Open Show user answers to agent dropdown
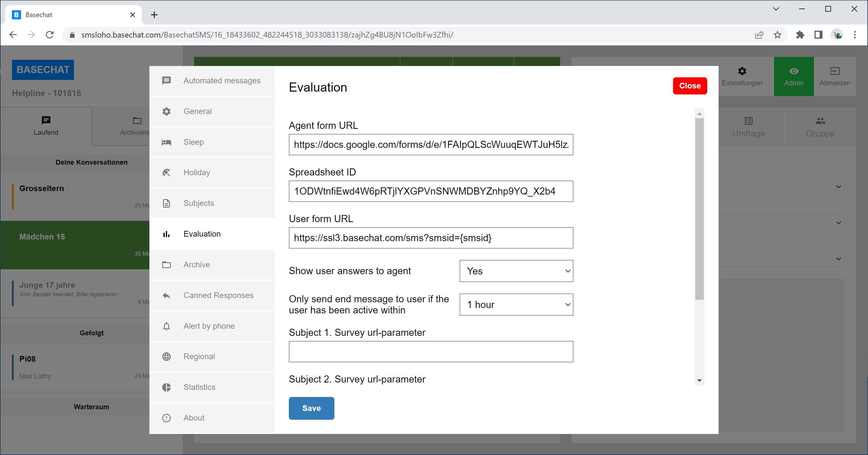The image size is (868, 455). tap(516, 271)
